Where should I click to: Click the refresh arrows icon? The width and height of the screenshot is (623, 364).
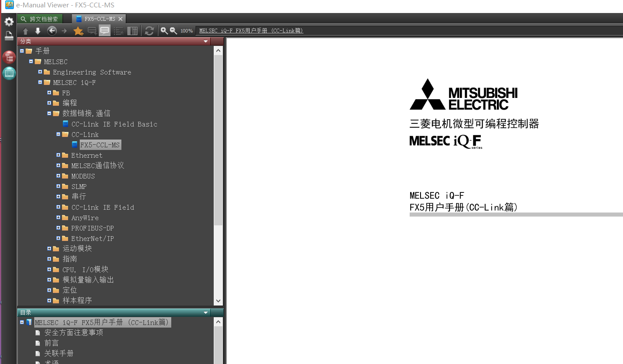[x=149, y=31]
